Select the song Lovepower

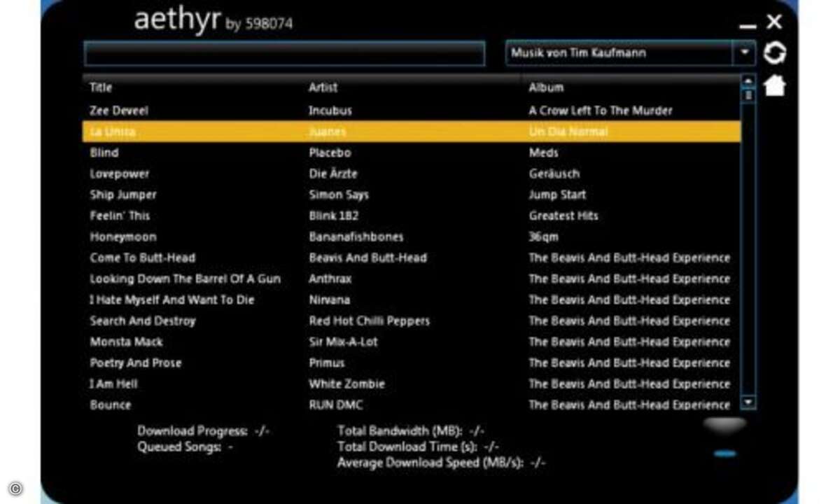(120, 174)
